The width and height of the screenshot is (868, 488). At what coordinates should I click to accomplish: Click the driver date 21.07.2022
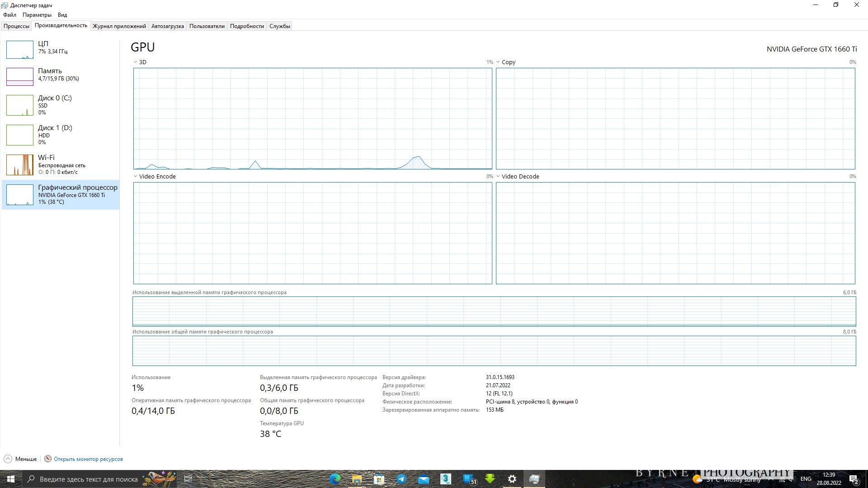[498, 385]
